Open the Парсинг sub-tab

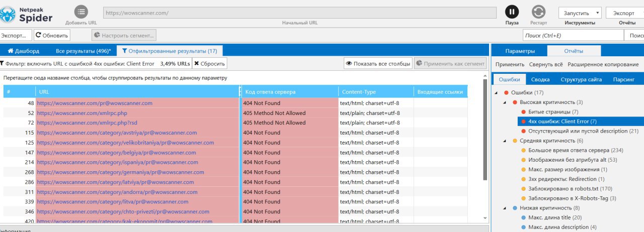coord(623,79)
